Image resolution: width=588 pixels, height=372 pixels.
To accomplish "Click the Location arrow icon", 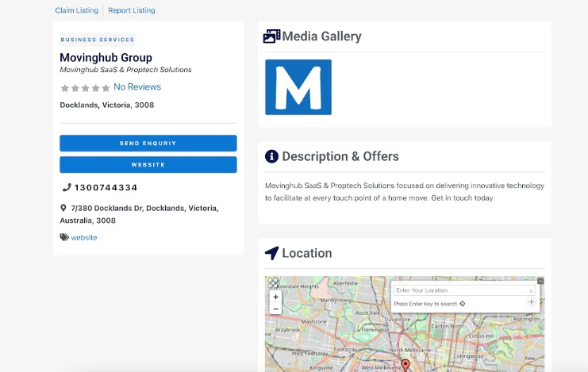I will 272,253.
